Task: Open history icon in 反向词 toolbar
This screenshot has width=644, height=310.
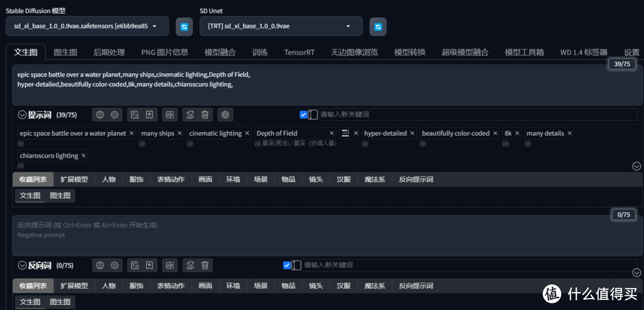Action: tap(135, 265)
